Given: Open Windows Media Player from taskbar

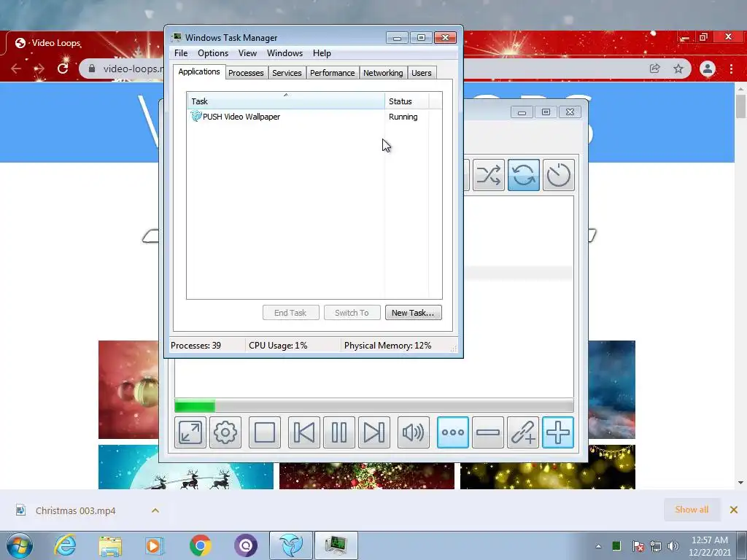Looking at the screenshot, I should (155, 545).
